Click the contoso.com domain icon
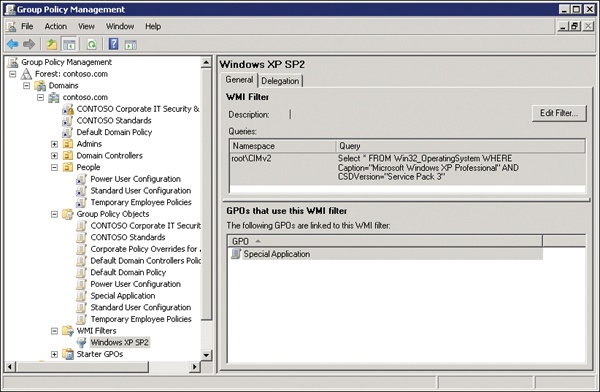Image resolution: width=600 pixels, height=392 pixels. click(x=54, y=97)
